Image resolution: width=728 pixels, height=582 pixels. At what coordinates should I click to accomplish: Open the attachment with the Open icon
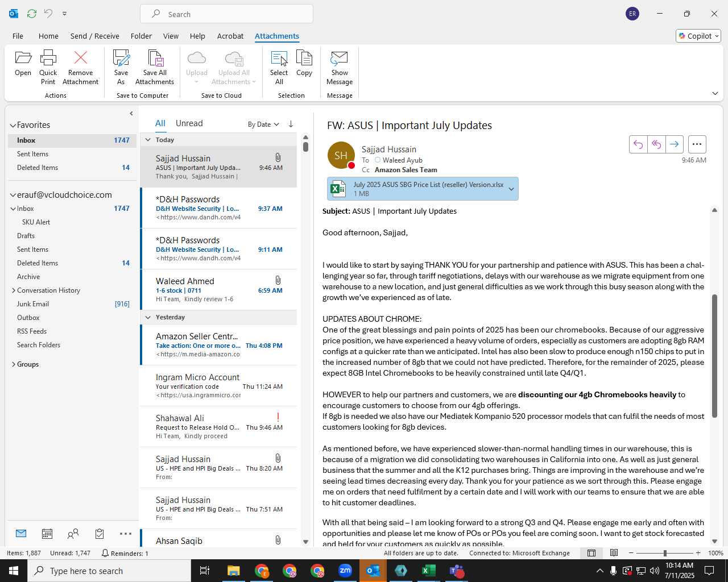(23, 63)
